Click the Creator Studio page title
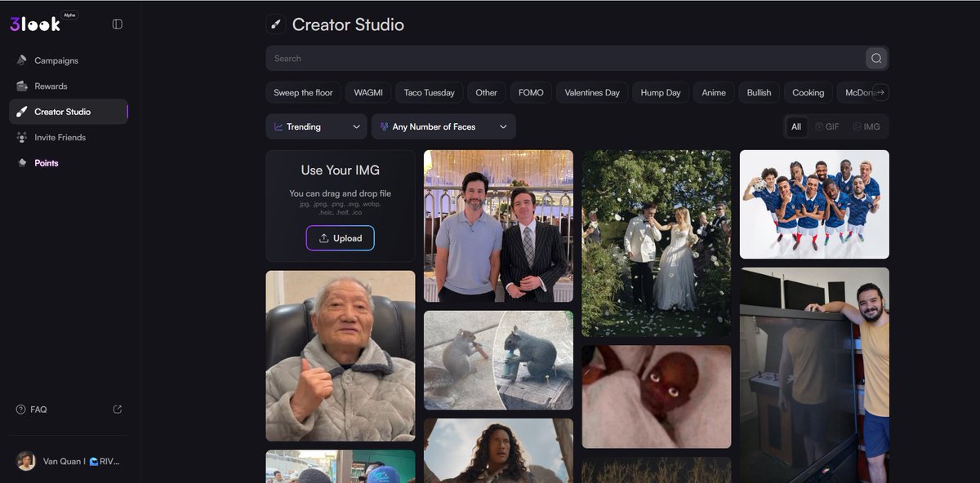 pyautogui.click(x=348, y=24)
